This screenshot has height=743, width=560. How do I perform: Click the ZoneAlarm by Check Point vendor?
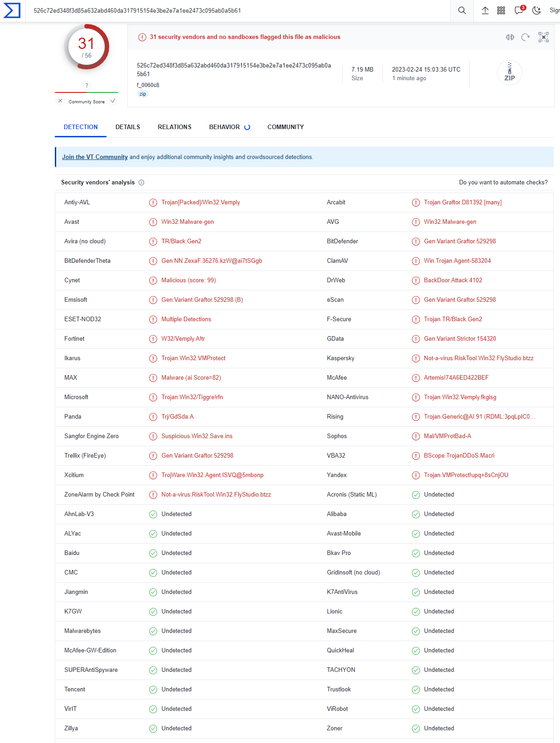(99, 495)
